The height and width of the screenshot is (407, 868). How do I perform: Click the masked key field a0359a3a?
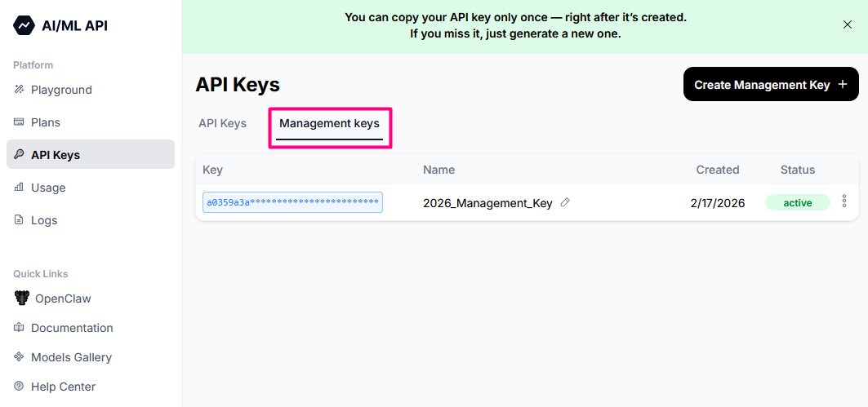(292, 202)
